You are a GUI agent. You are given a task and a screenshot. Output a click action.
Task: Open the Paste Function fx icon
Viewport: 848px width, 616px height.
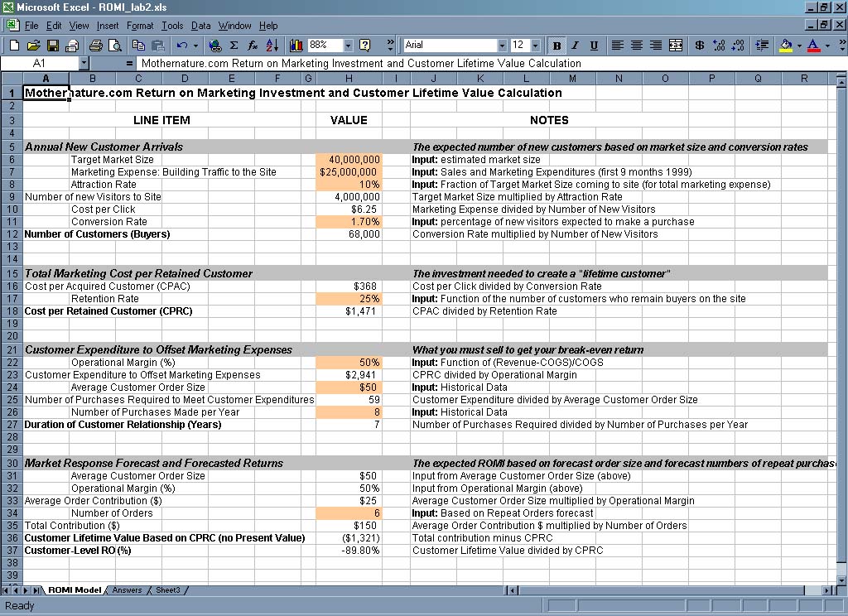[253, 46]
